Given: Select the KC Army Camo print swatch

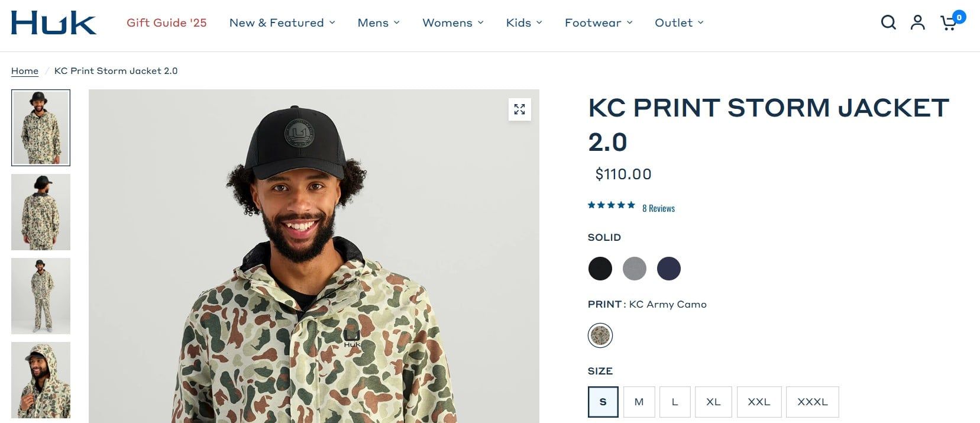Looking at the screenshot, I should pyautogui.click(x=600, y=335).
